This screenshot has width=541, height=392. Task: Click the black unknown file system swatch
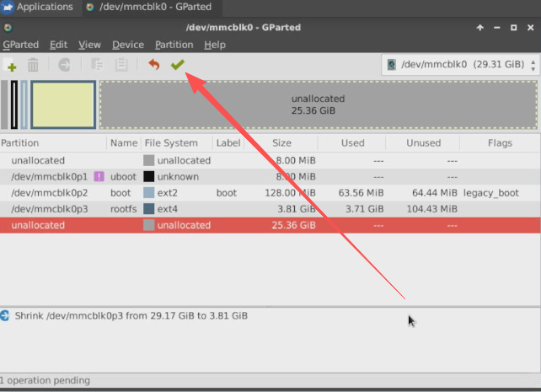click(x=148, y=177)
